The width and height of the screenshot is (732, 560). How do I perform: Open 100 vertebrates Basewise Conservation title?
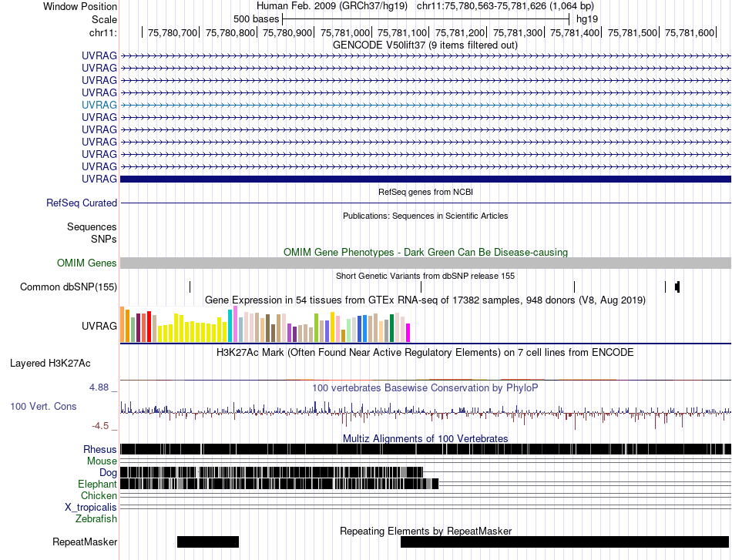click(425, 387)
